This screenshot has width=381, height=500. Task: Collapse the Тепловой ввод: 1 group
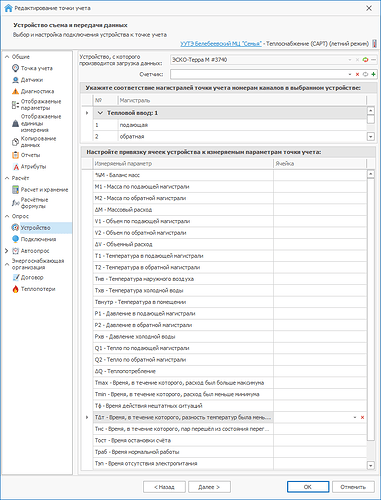(x=100, y=113)
